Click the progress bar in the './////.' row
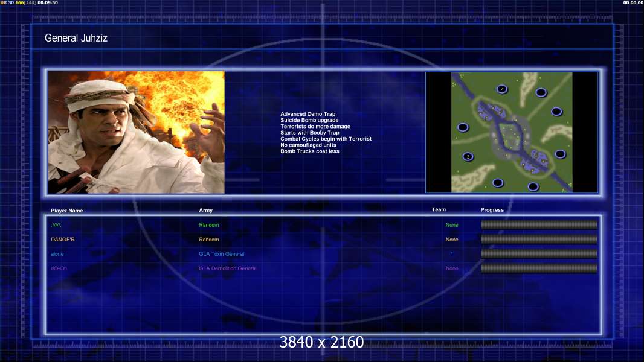 539,224
